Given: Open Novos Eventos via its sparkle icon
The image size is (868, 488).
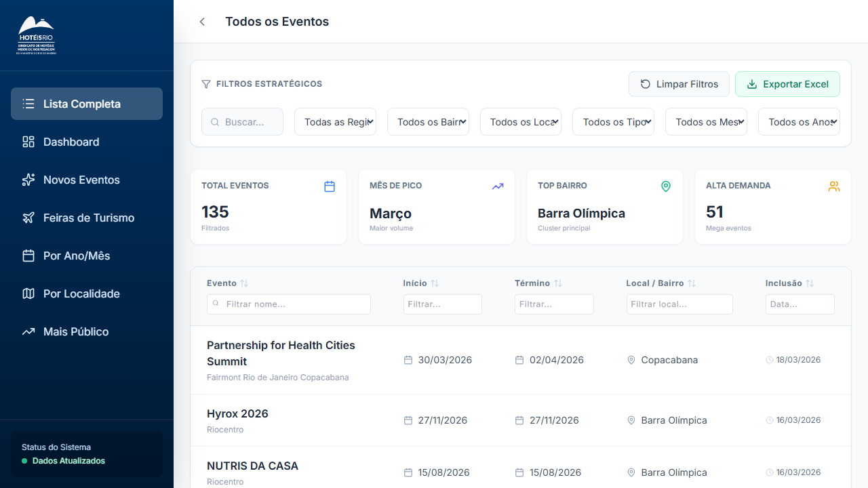Looking at the screenshot, I should click(x=28, y=180).
